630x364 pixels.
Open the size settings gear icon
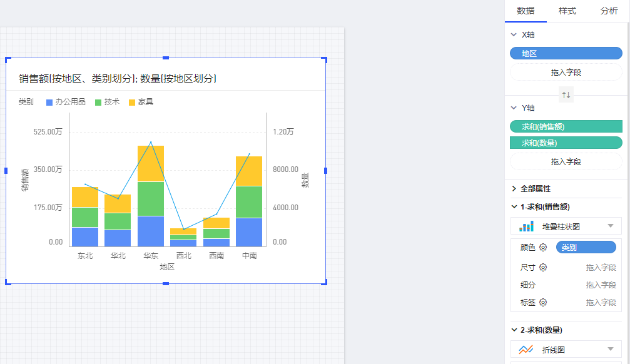click(x=543, y=267)
